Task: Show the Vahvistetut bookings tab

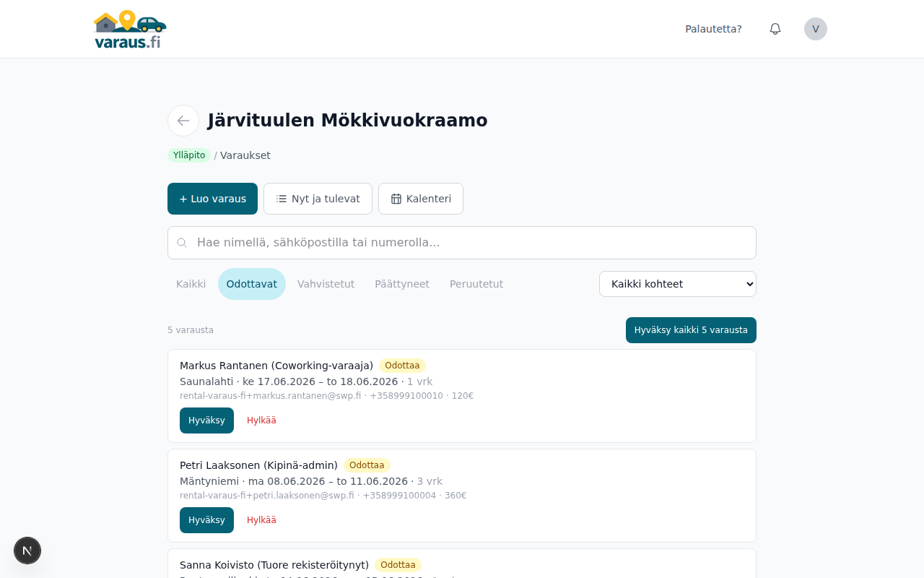Action: click(x=326, y=284)
